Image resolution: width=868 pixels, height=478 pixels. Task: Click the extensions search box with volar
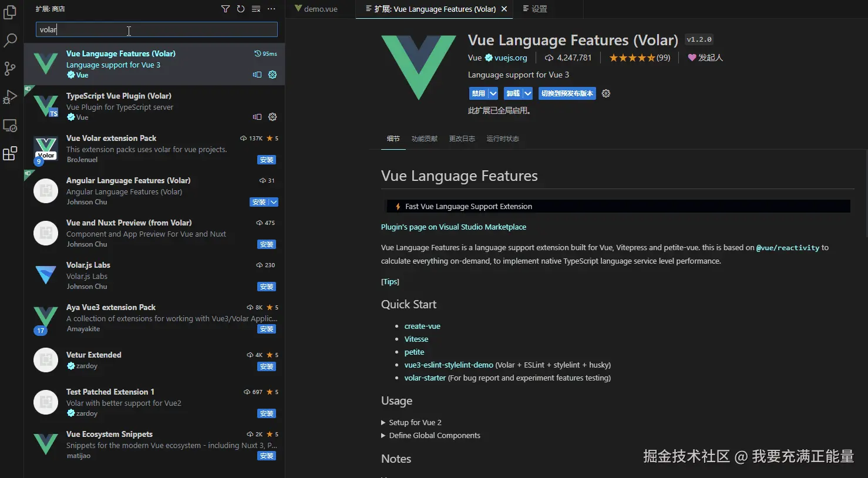[157, 29]
